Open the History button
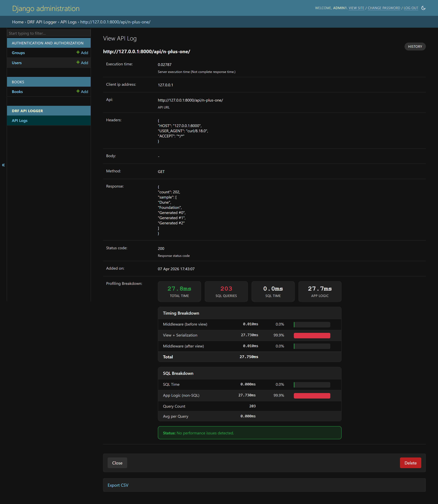Screen dimensions: 438x504 point(415,46)
